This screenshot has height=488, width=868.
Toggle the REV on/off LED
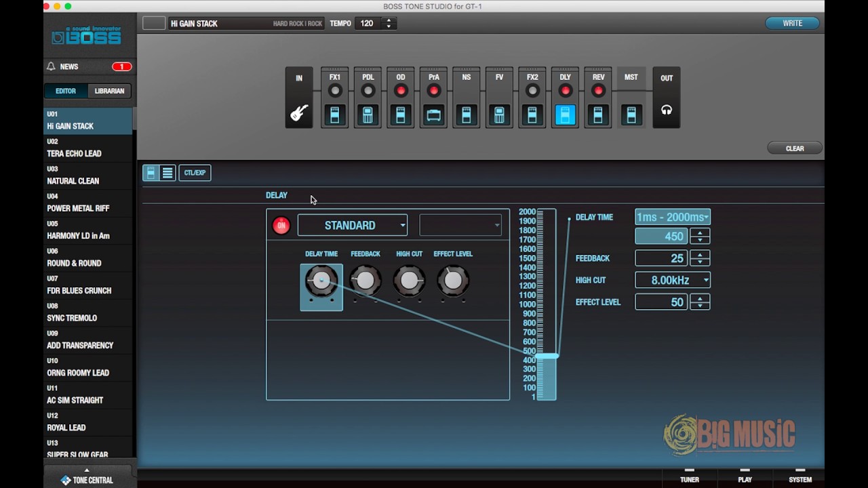[x=598, y=91]
